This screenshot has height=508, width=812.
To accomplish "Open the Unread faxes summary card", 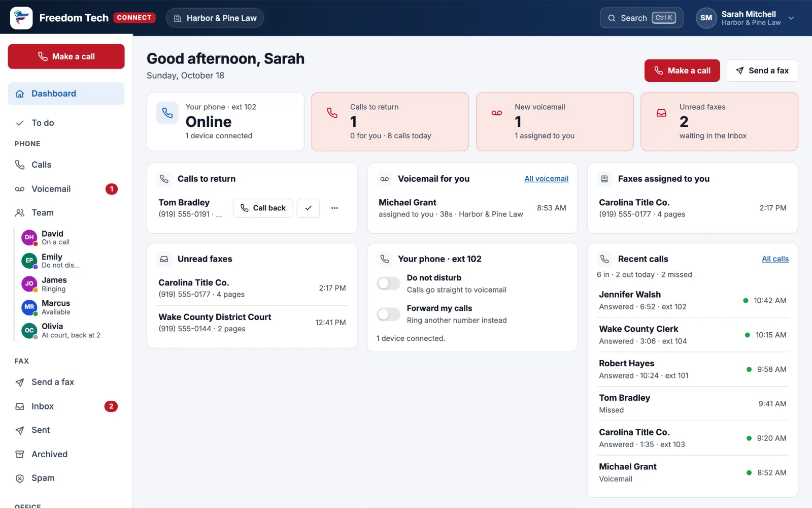I will click(719, 121).
